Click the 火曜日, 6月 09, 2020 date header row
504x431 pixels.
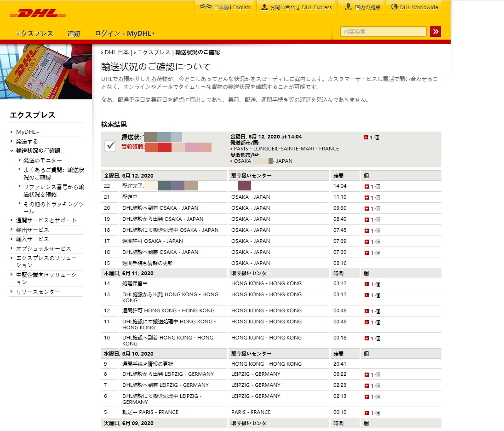click(x=271, y=423)
